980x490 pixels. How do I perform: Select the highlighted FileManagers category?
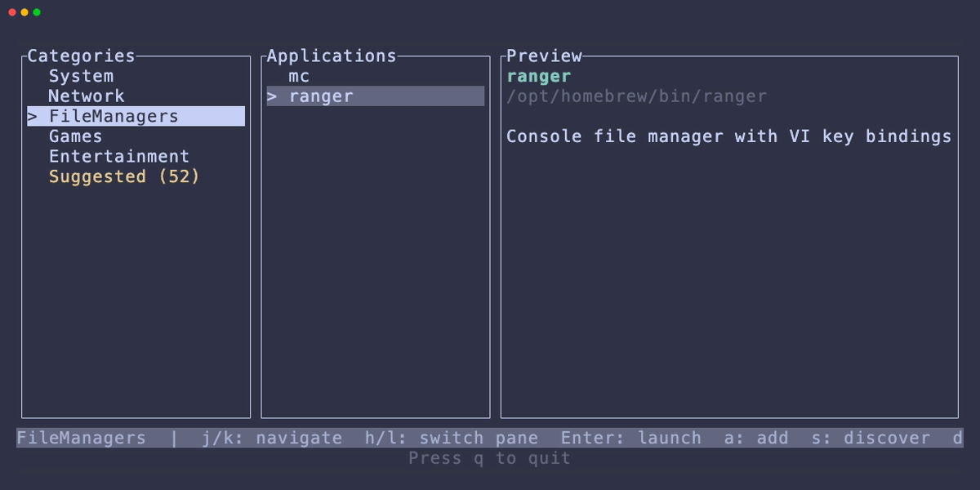coord(113,116)
